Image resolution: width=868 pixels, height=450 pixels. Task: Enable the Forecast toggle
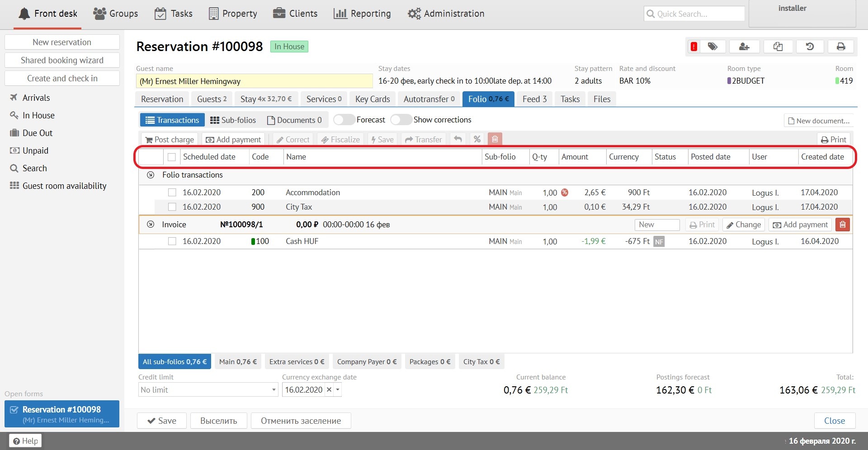(x=344, y=120)
